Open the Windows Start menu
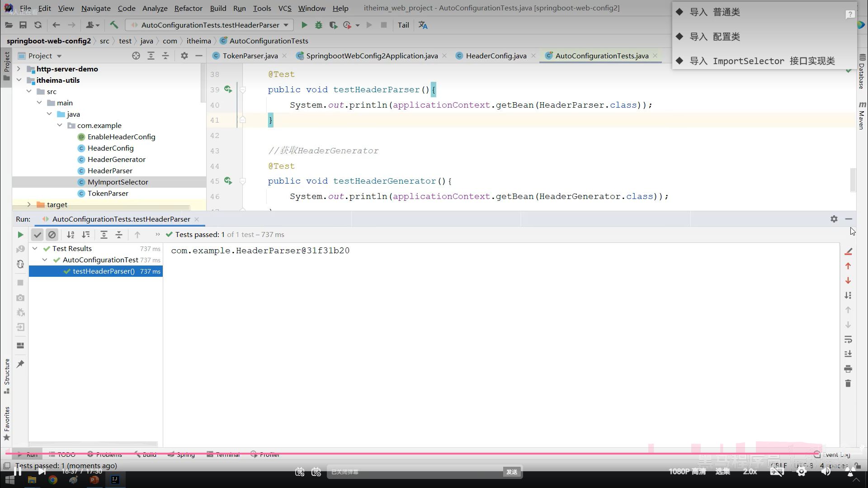 10,480
